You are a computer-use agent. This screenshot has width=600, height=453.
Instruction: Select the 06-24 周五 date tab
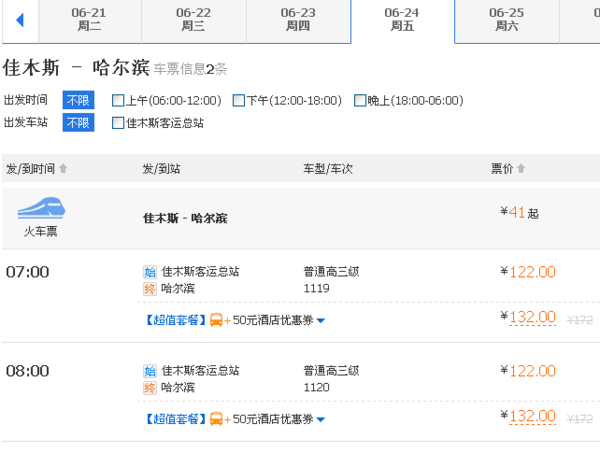[402, 20]
